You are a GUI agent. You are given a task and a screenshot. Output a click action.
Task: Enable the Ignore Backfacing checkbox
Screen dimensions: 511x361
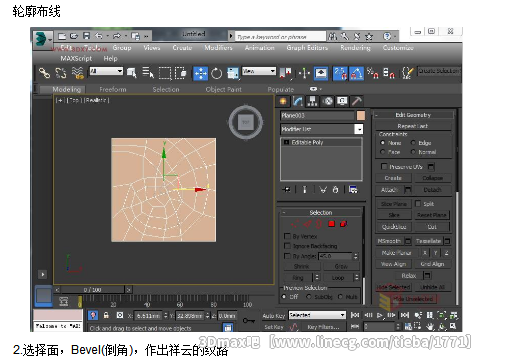coord(287,246)
